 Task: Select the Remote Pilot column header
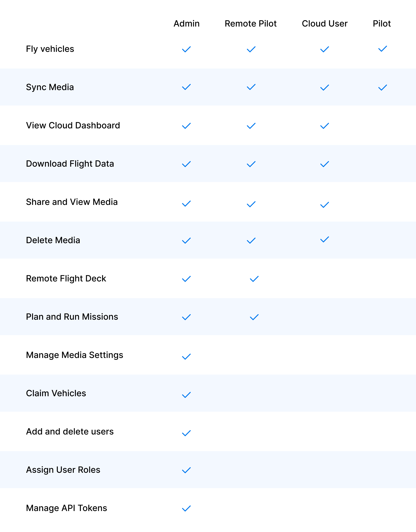coord(251,24)
